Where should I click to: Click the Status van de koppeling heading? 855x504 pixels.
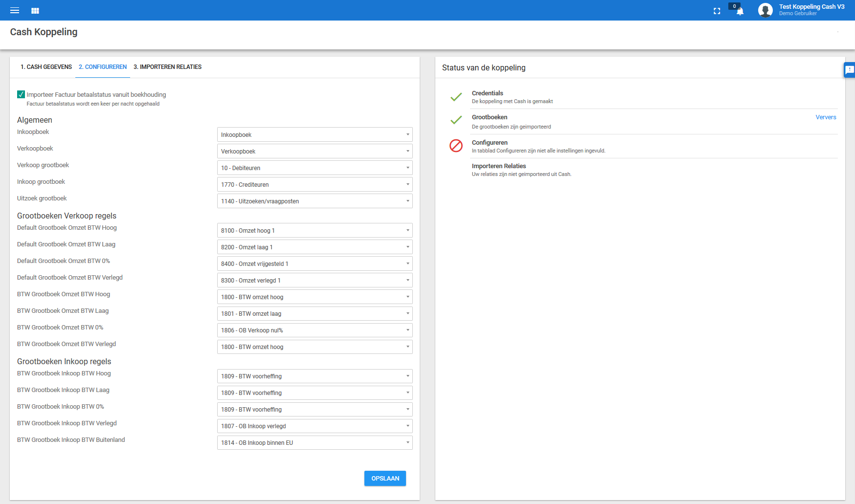484,67
